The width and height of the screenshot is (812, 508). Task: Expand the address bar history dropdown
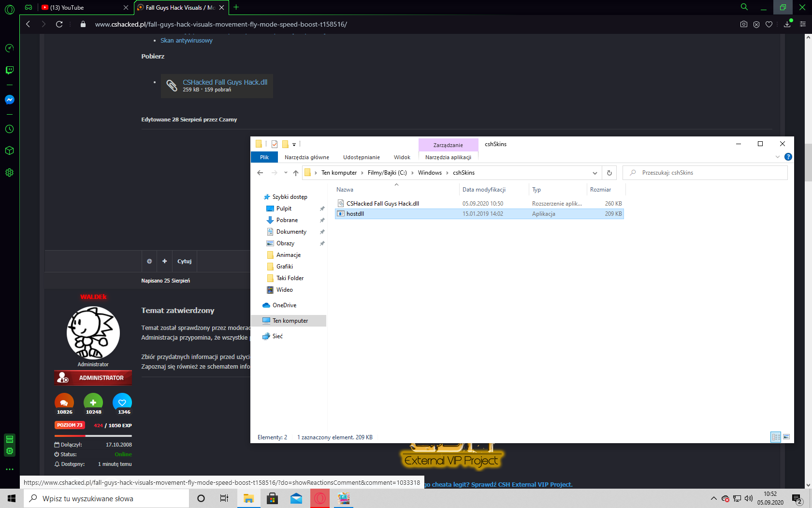click(x=594, y=173)
